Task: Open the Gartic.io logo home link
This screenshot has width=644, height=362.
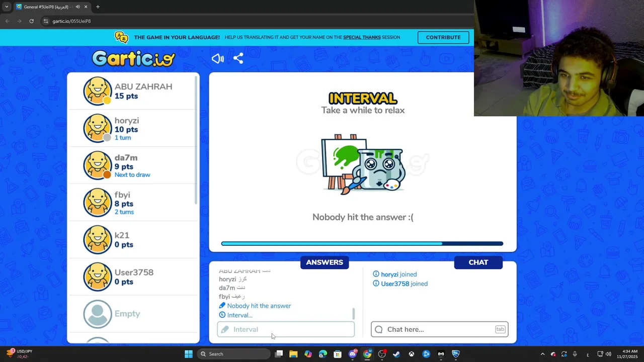Action: (x=133, y=58)
